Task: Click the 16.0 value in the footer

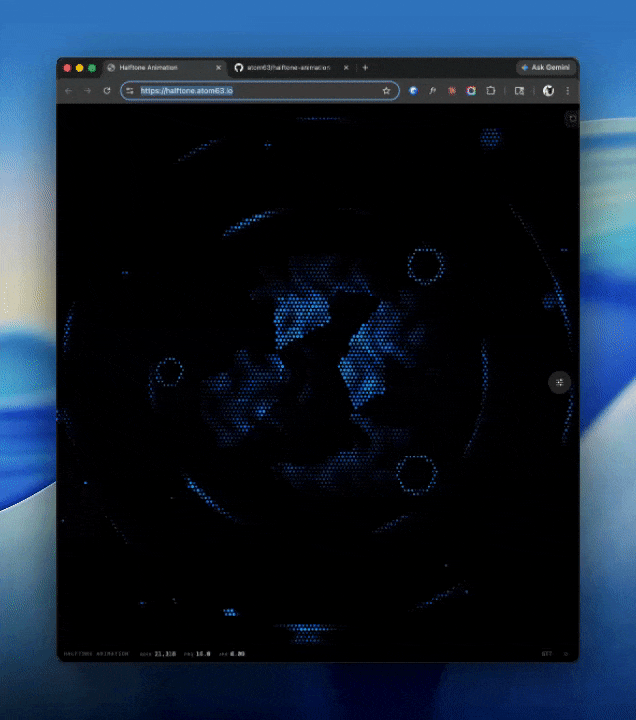Action: pos(203,654)
